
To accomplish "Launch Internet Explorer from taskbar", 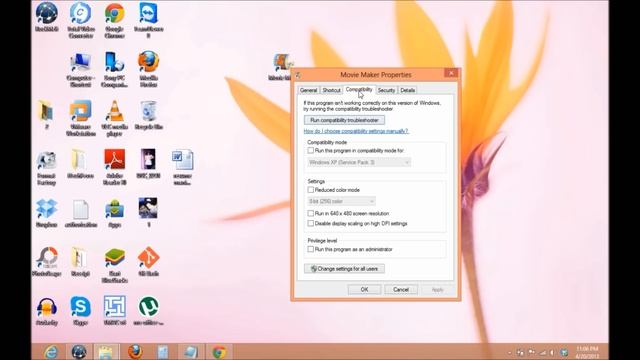I will pyautogui.click(x=51, y=351).
